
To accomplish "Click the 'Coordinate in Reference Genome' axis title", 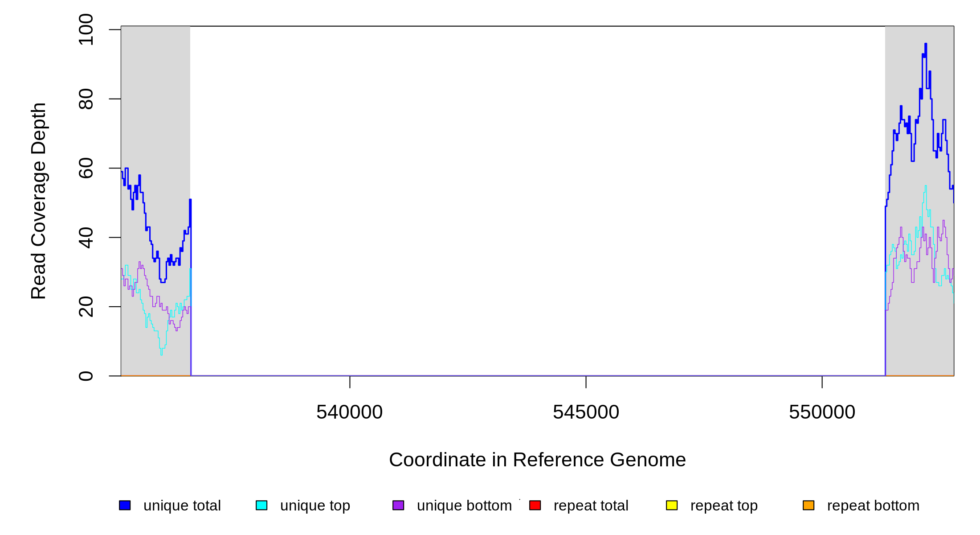I will [537, 460].
